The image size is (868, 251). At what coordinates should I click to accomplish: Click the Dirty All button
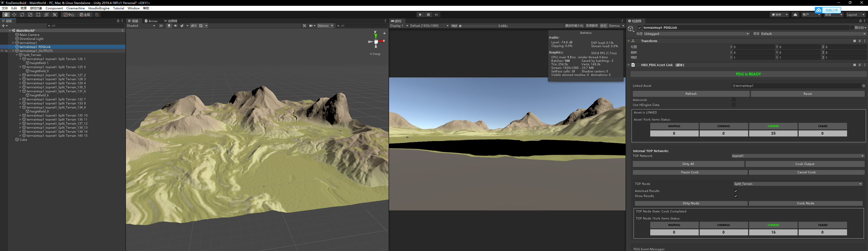point(688,164)
